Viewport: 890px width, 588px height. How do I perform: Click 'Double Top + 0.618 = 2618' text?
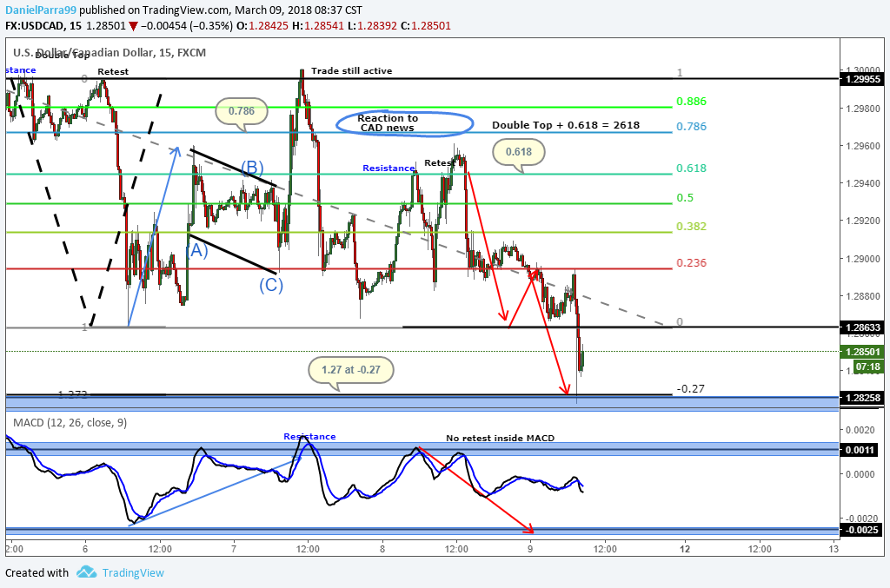pos(565,125)
